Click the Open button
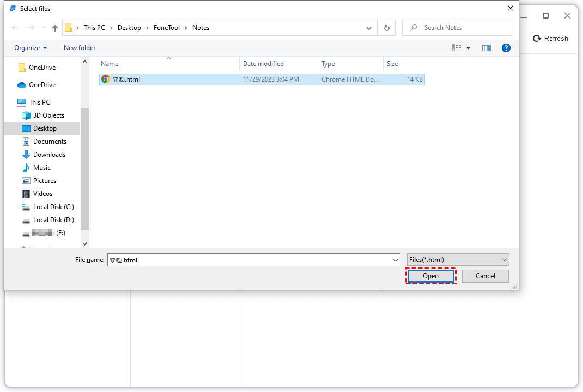Image resolution: width=583 pixels, height=392 pixels. point(430,276)
